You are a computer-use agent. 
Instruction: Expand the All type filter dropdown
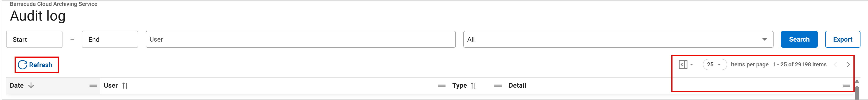pyautogui.click(x=765, y=39)
